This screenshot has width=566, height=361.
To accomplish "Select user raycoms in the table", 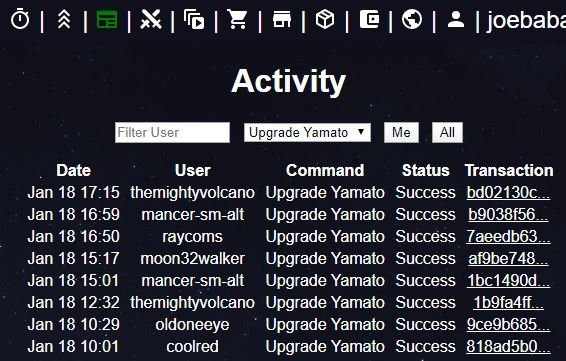I will 192,237.
